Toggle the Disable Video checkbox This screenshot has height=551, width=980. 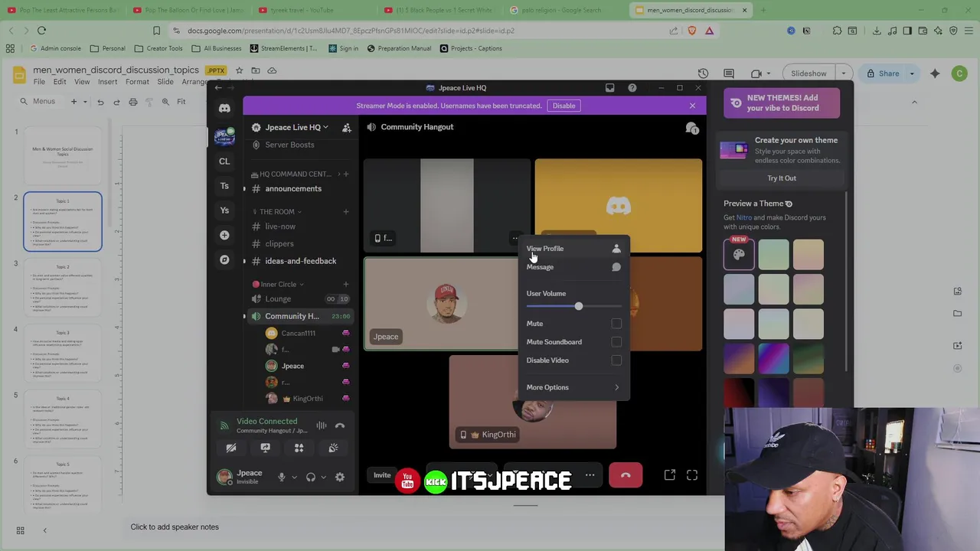tap(616, 360)
